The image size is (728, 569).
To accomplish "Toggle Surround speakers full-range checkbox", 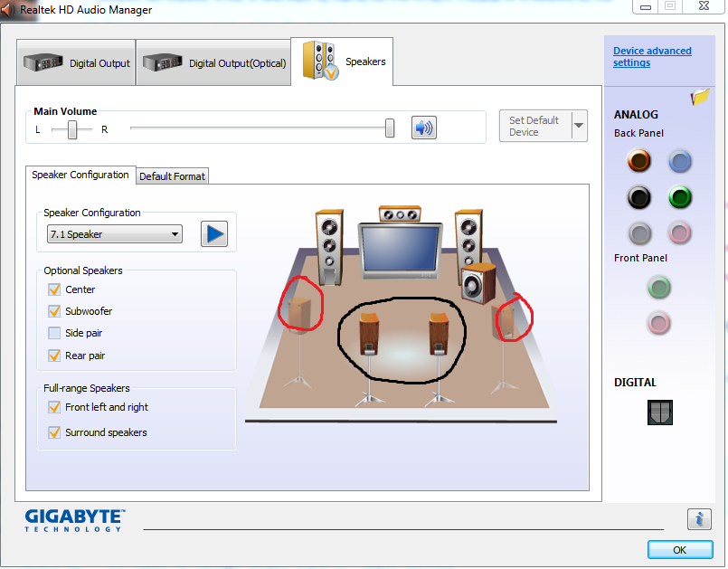I will (54, 432).
